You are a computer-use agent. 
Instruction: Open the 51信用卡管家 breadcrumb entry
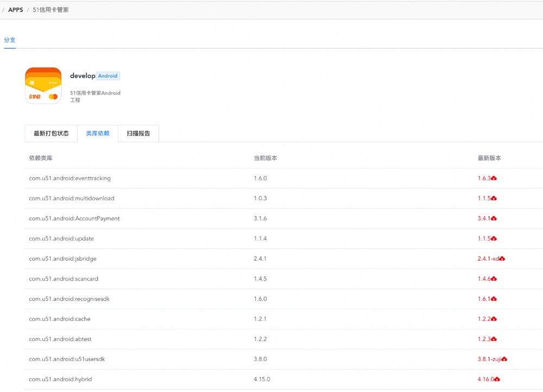pyautogui.click(x=50, y=9)
